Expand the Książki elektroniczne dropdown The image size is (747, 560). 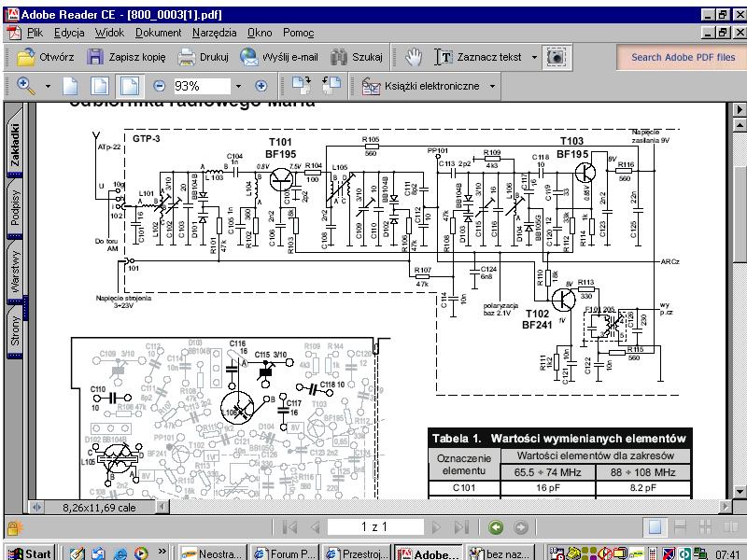point(492,86)
